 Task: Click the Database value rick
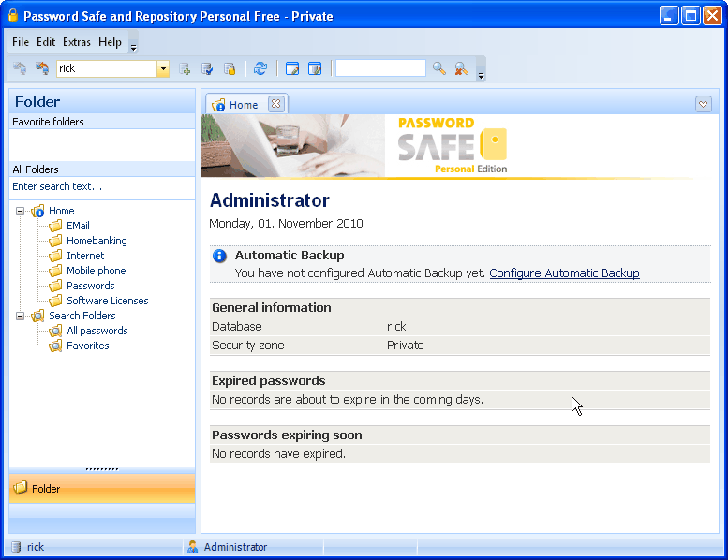[x=396, y=327]
